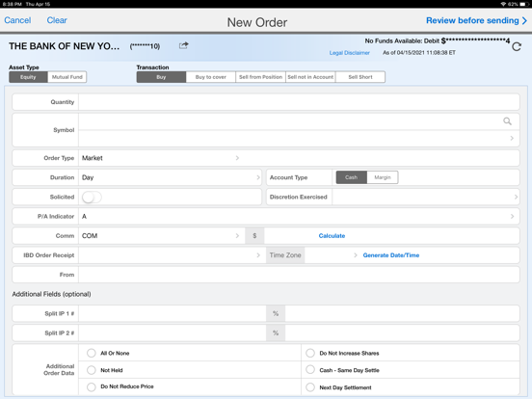The image size is (532, 399).
Task: Select Cash - Same Day Settle option
Action: pos(310,369)
